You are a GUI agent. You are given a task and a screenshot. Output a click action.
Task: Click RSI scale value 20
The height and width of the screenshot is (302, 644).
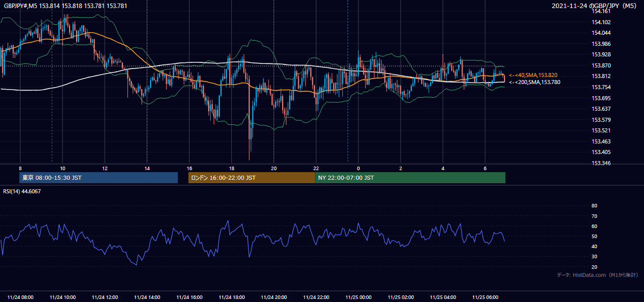594,267
